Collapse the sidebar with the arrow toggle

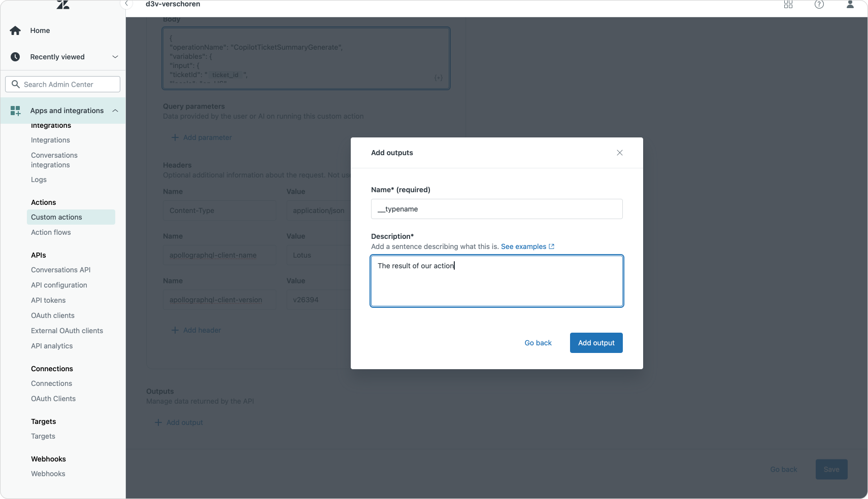click(x=126, y=4)
